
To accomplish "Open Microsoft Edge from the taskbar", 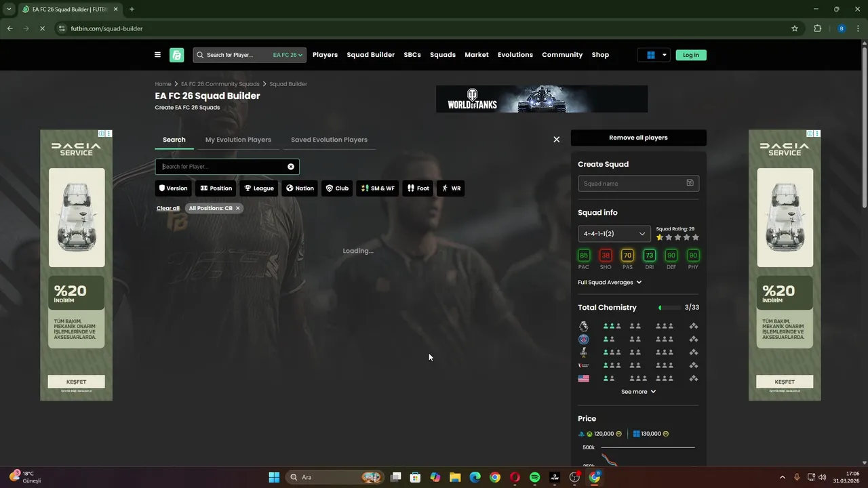I will pos(475,477).
